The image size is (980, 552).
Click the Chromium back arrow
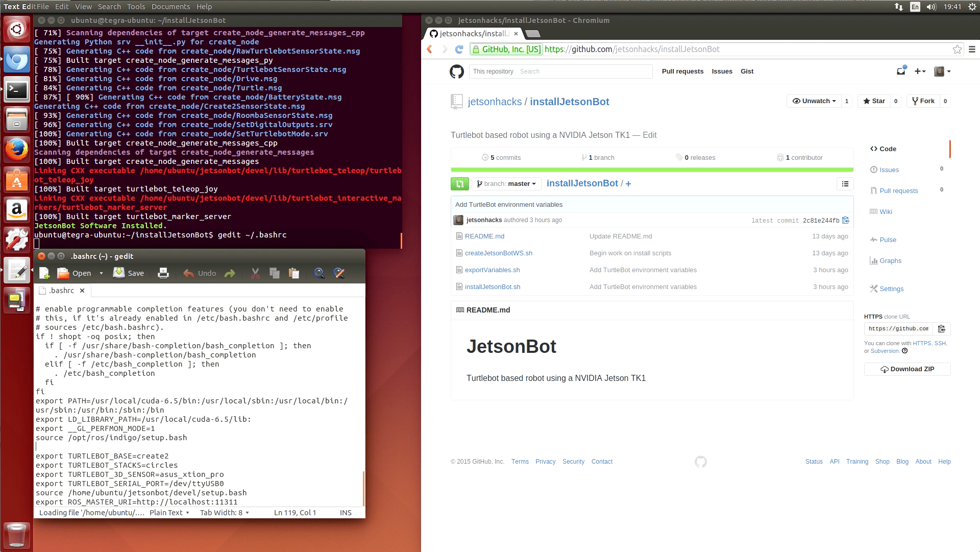430,49
